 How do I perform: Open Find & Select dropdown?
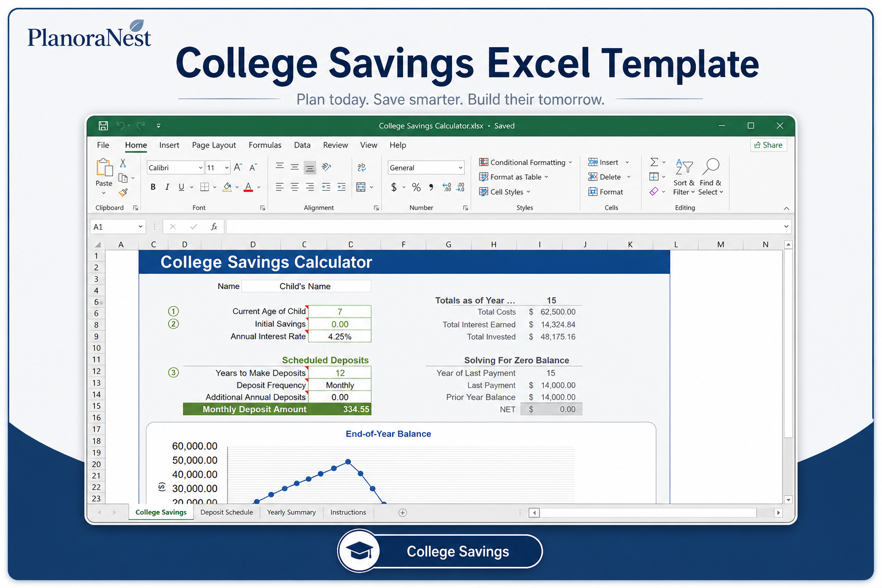tap(710, 177)
